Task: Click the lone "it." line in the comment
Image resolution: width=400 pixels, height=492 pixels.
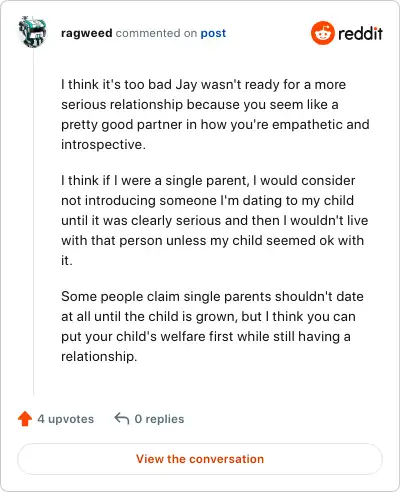Action: (67, 261)
